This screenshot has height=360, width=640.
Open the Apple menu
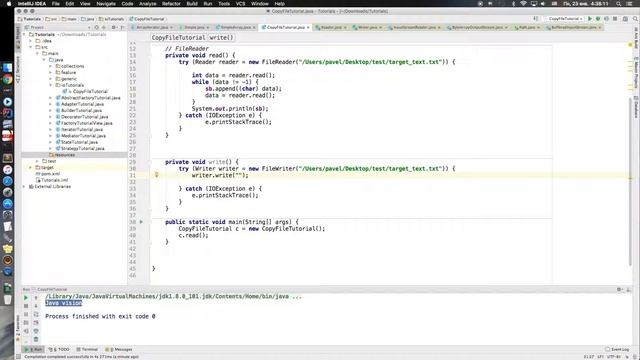coord(9,4)
